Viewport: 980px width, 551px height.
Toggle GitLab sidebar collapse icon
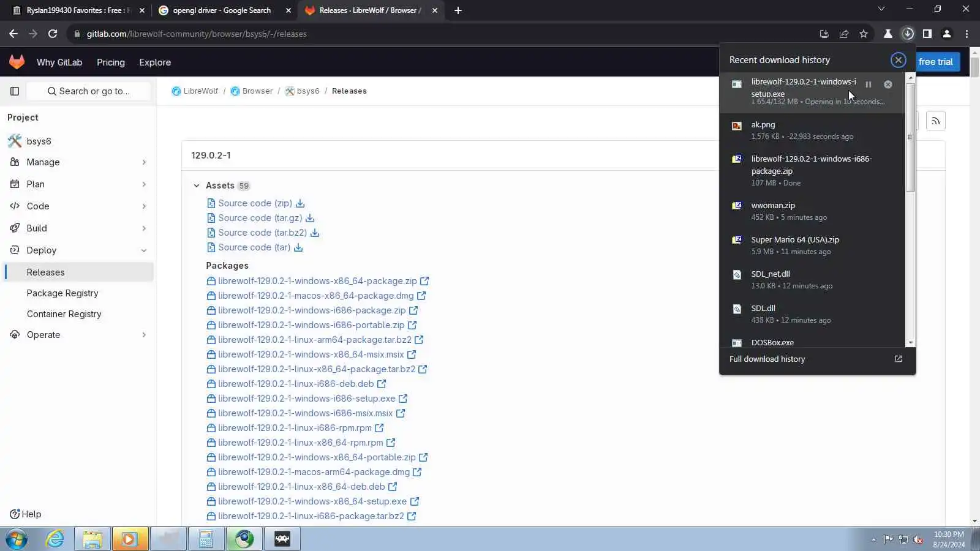tap(15, 91)
